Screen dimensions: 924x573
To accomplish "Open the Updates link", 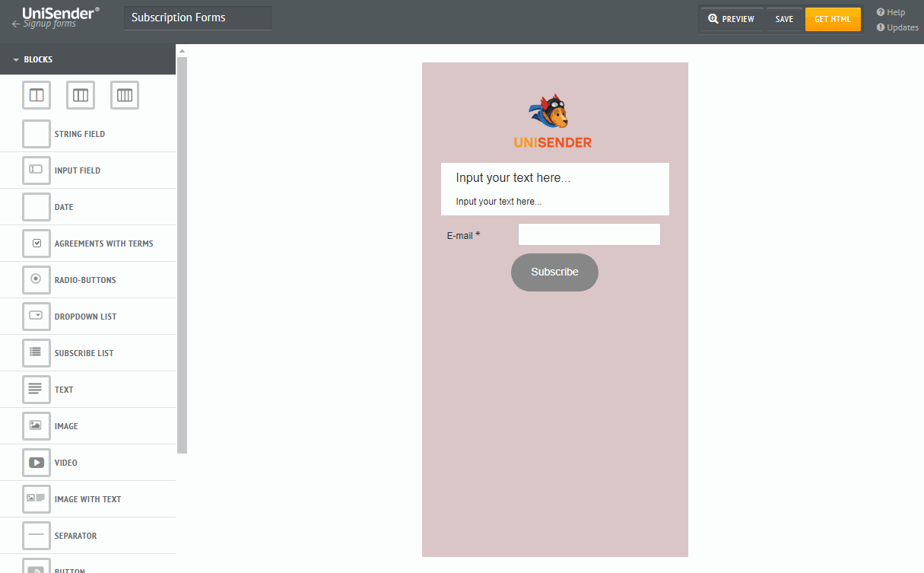I will 897,27.
